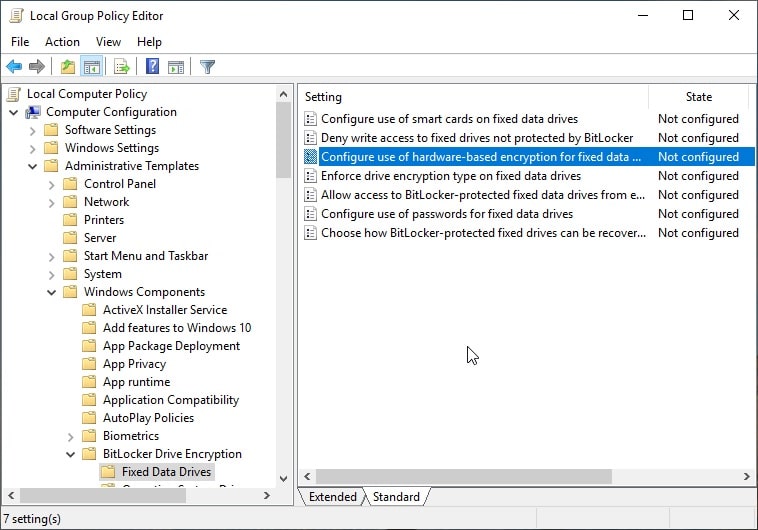Viewport: 758px width, 530px height.
Task: Switch to the Standard tab
Action: click(x=396, y=497)
